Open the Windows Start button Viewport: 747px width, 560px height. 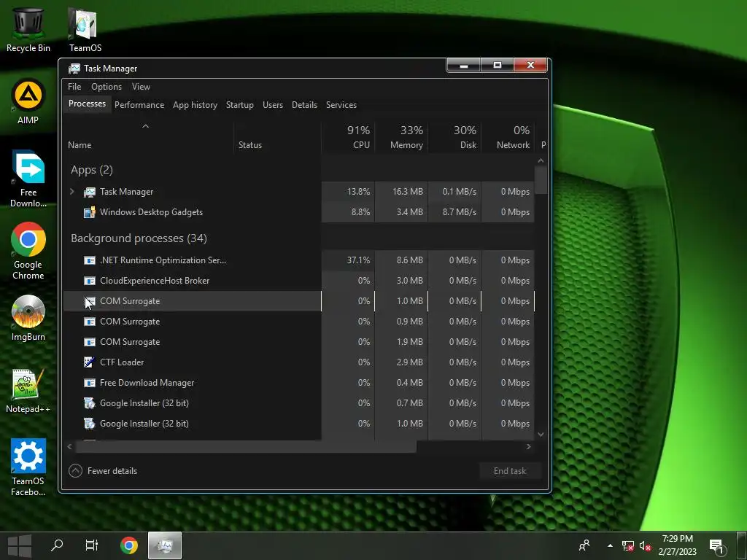20,545
